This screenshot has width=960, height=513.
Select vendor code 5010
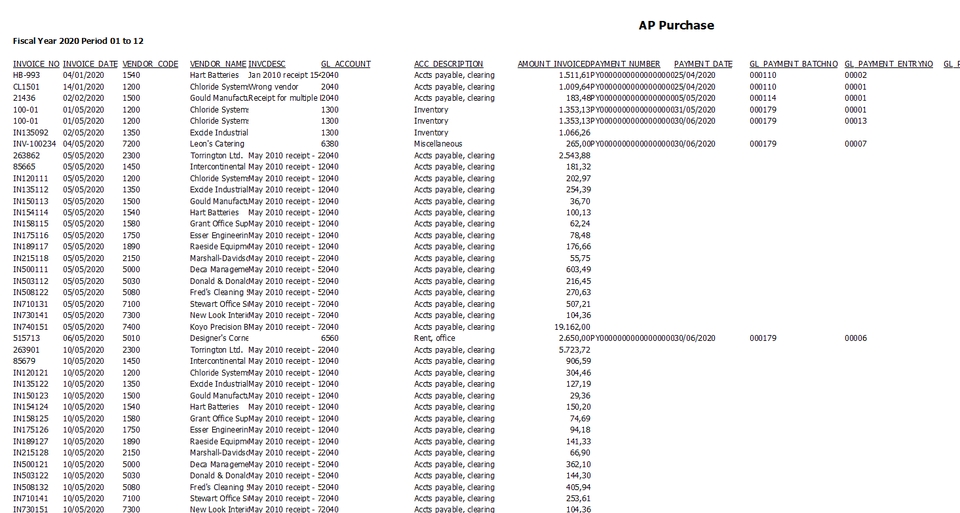(x=131, y=338)
